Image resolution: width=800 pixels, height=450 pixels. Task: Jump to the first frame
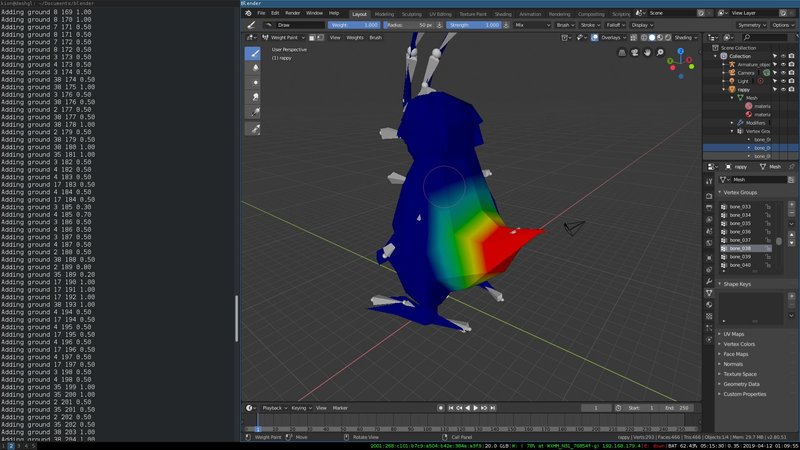click(451, 408)
